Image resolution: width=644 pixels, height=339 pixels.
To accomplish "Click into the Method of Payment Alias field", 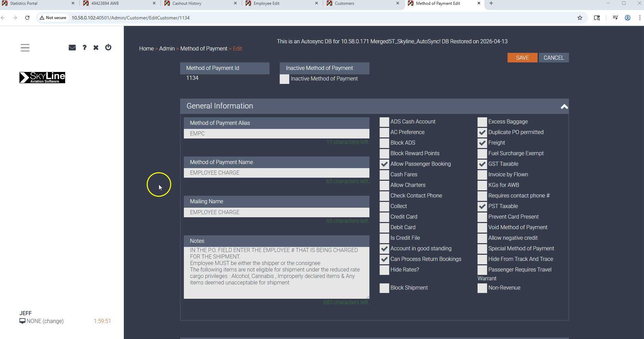I will tap(276, 134).
